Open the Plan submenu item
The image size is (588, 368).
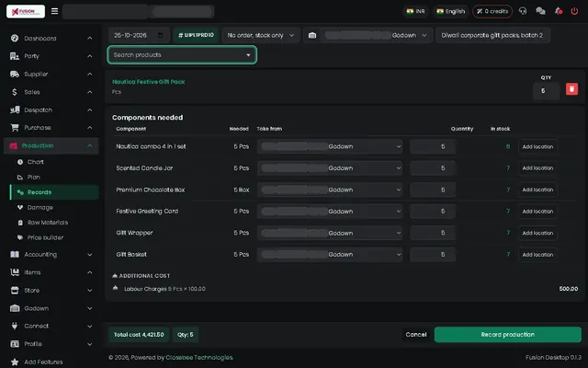(x=33, y=177)
